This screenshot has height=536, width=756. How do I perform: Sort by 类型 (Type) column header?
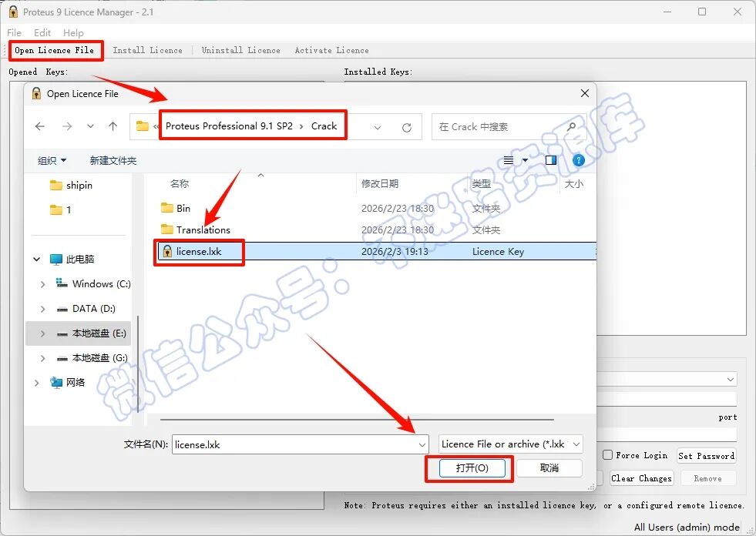pos(481,183)
